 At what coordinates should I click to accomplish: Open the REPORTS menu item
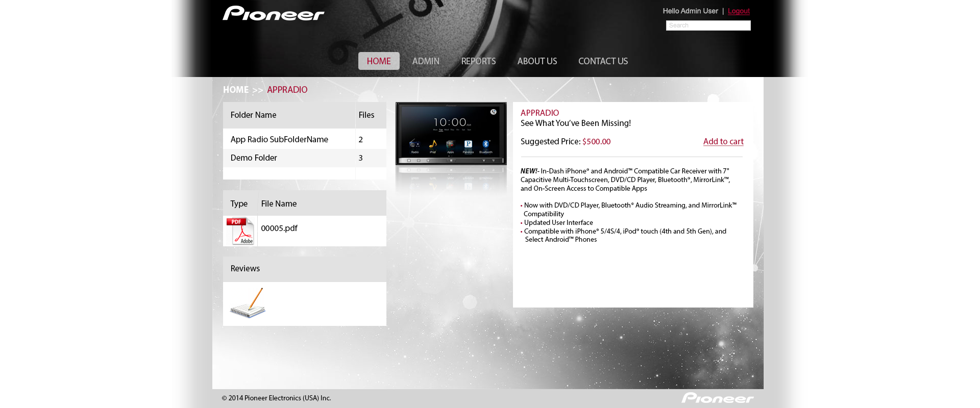478,61
